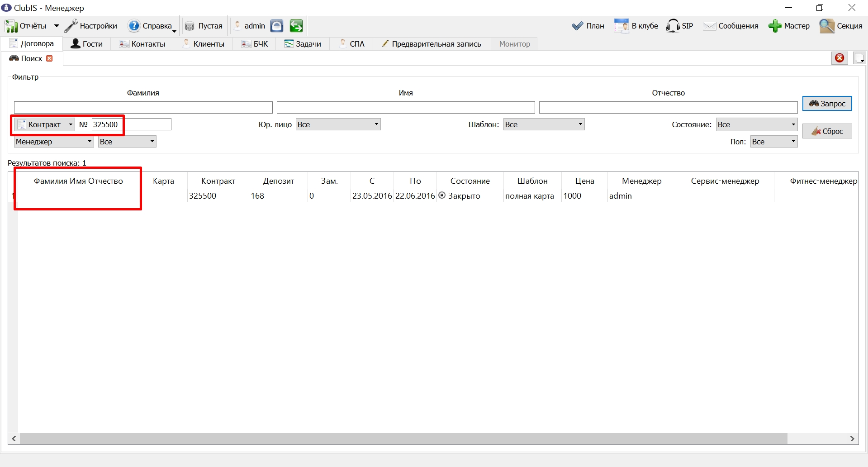Open Сообщения envelope icon

709,26
